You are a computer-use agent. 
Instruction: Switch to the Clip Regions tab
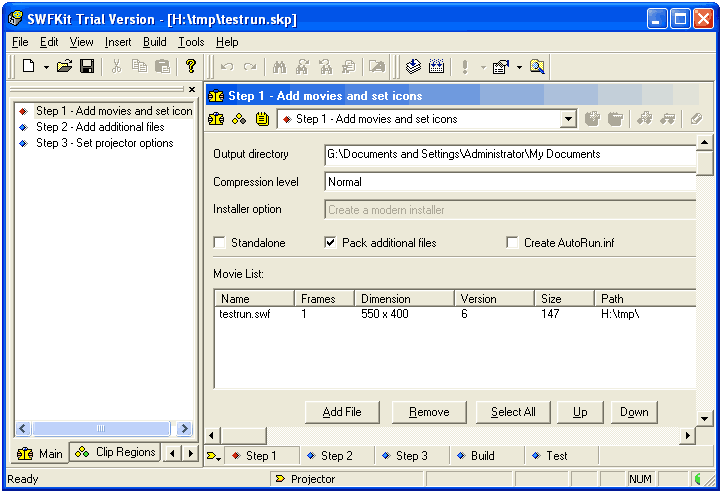pos(115,452)
